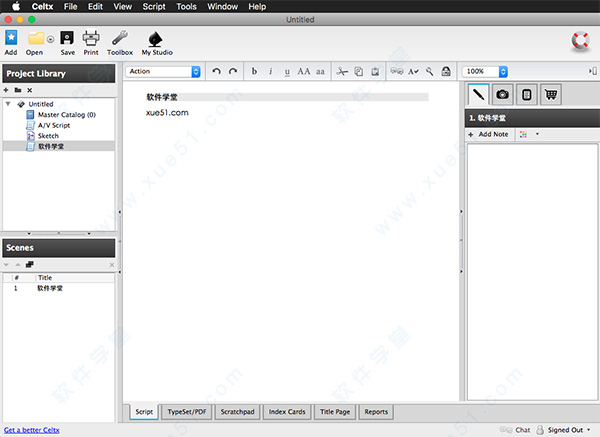This screenshot has height=437, width=600.
Task: Open the File menu
Action: click(x=70, y=7)
